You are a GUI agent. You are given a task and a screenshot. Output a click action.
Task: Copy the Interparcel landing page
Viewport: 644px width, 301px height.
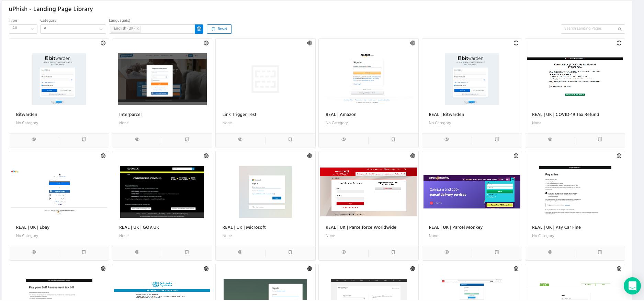click(187, 139)
